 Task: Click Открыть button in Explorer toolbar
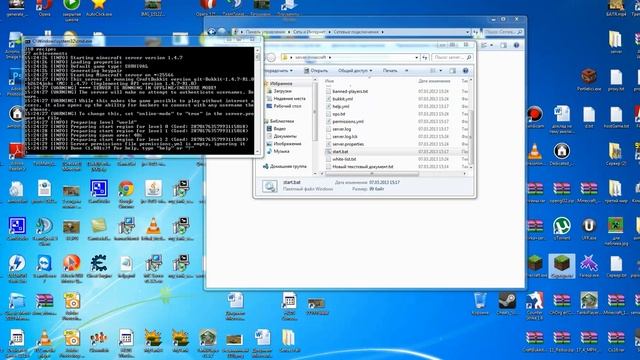click(x=316, y=71)
